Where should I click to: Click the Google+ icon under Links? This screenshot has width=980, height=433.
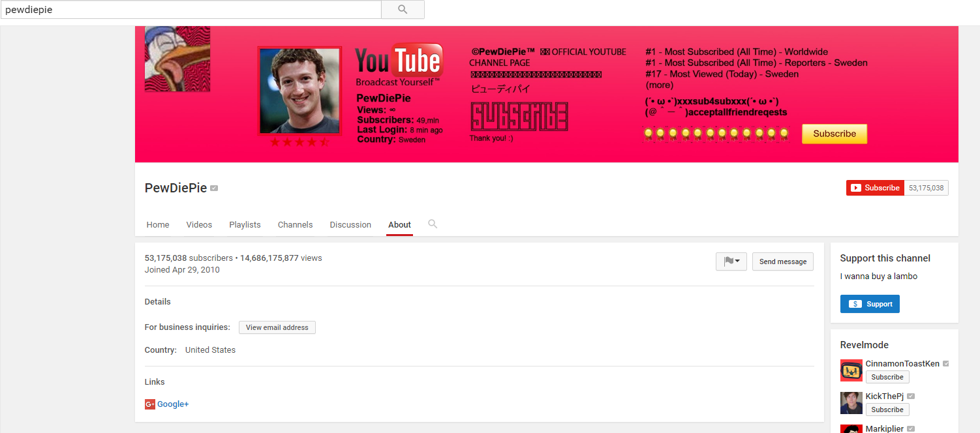[150, 404]
